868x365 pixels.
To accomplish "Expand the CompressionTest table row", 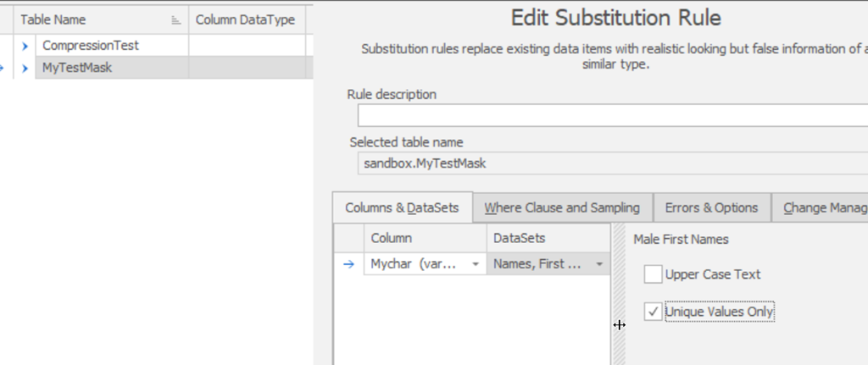I will [x=25, y=46].
